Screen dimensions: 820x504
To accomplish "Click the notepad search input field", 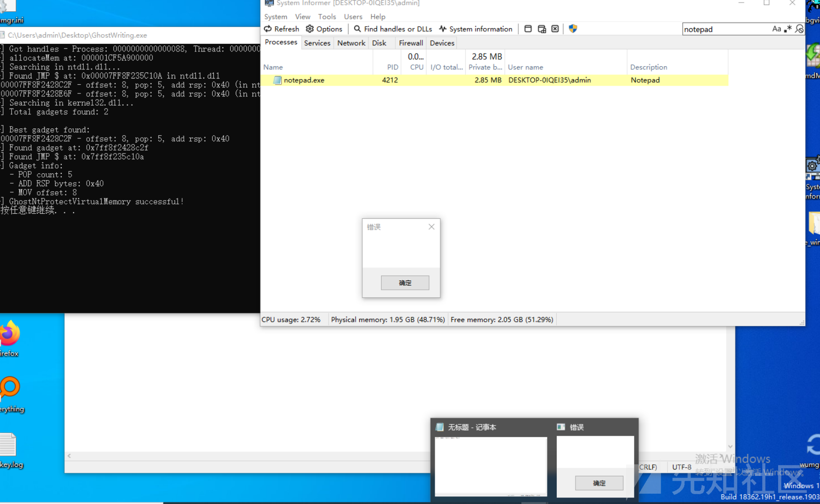I will [x=726, y=29].
